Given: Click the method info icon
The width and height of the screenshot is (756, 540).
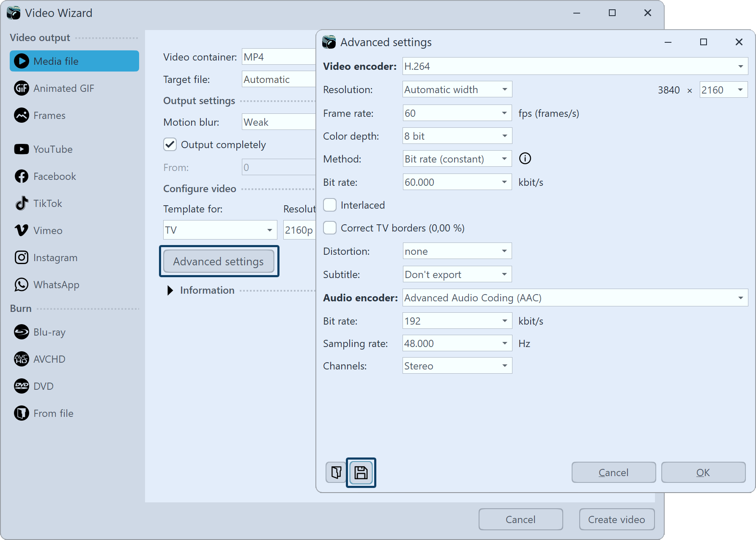Looking at the screenshot, I should [x=525, y=159].
